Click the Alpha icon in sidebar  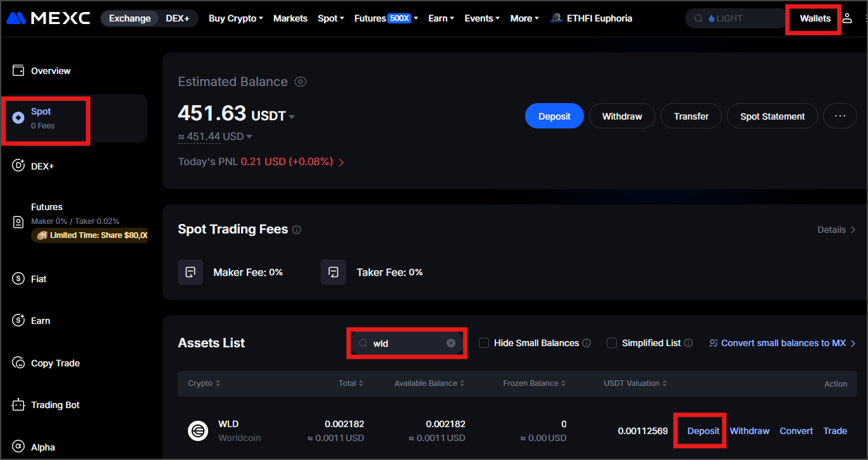pyautogui.click(x=18, y=447)
